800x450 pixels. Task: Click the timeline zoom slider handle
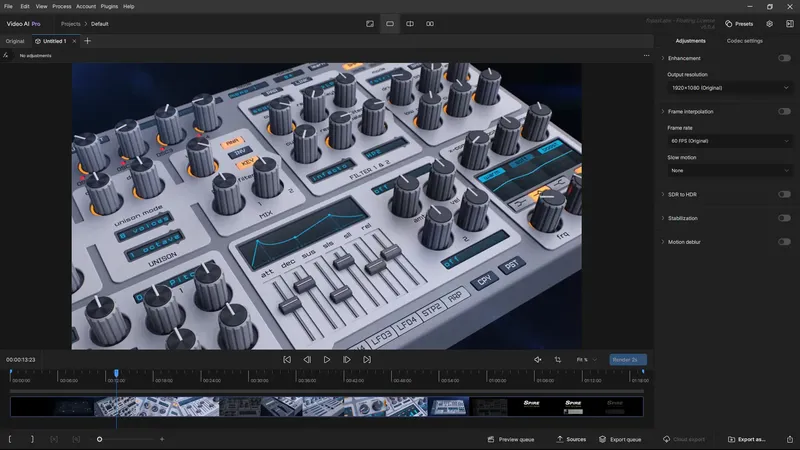(100, 439)
